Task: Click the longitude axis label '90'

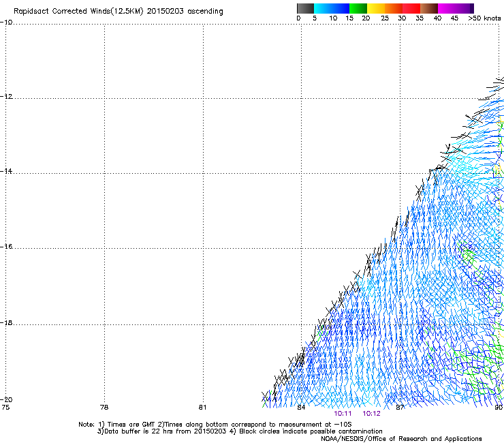Action: click(x=499, y=408)
